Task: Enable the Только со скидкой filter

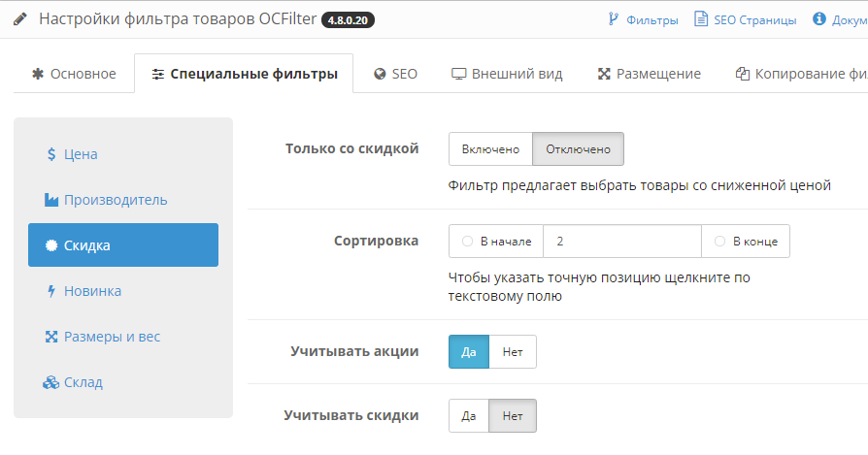Action: click(490, 149)
